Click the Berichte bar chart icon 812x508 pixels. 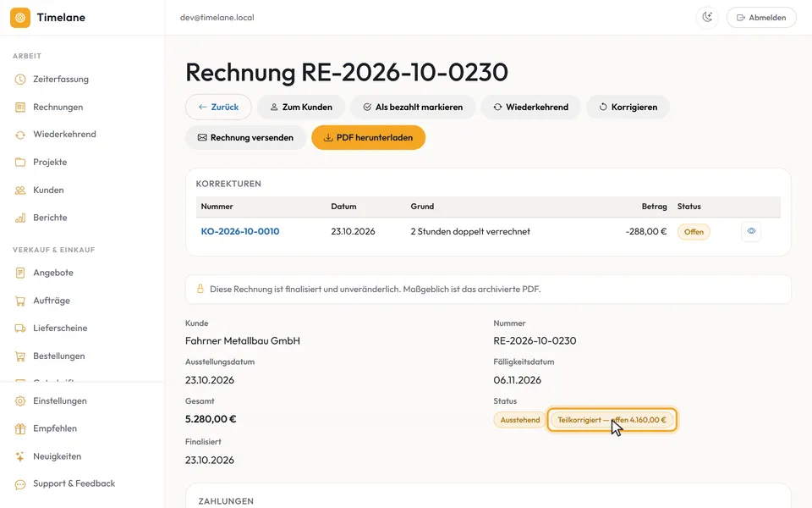click(20, 218)
